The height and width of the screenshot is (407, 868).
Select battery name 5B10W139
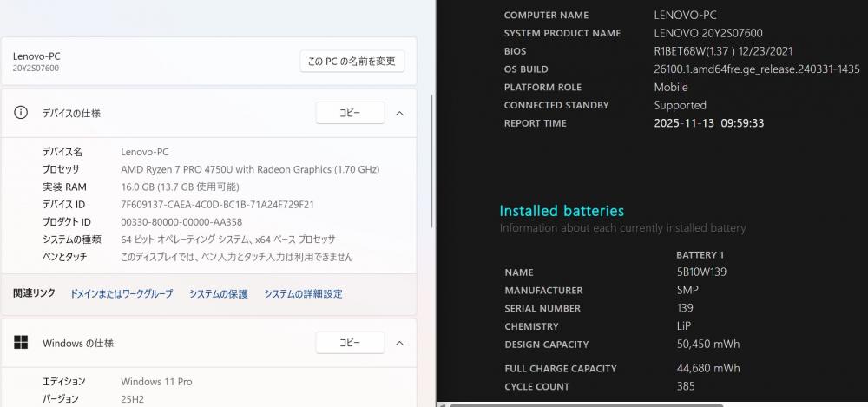click(x=701, y=272)
